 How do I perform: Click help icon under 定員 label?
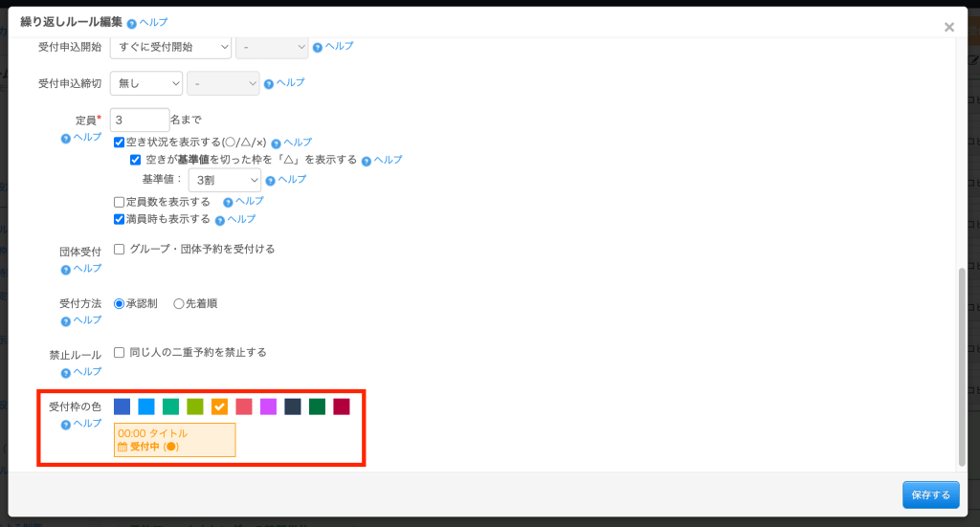pos(66,138)
